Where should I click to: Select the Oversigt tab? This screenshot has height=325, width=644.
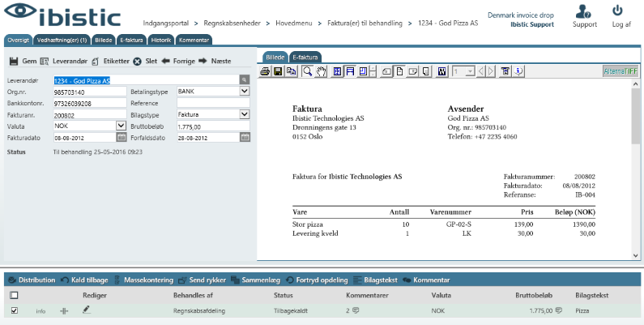(18, 41)
